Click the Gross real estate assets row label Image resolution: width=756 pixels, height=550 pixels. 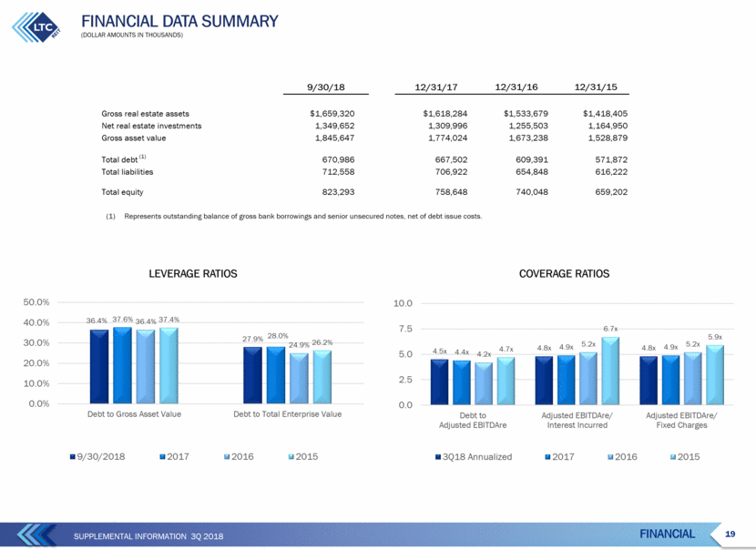pos(145,114)
